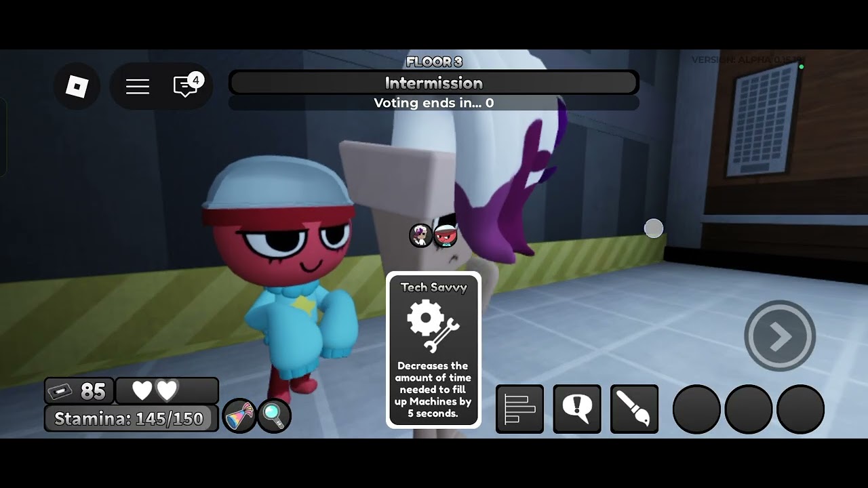Open the Roblox logo menu
This screenshot has height=488, width=868.
(77, 86)
